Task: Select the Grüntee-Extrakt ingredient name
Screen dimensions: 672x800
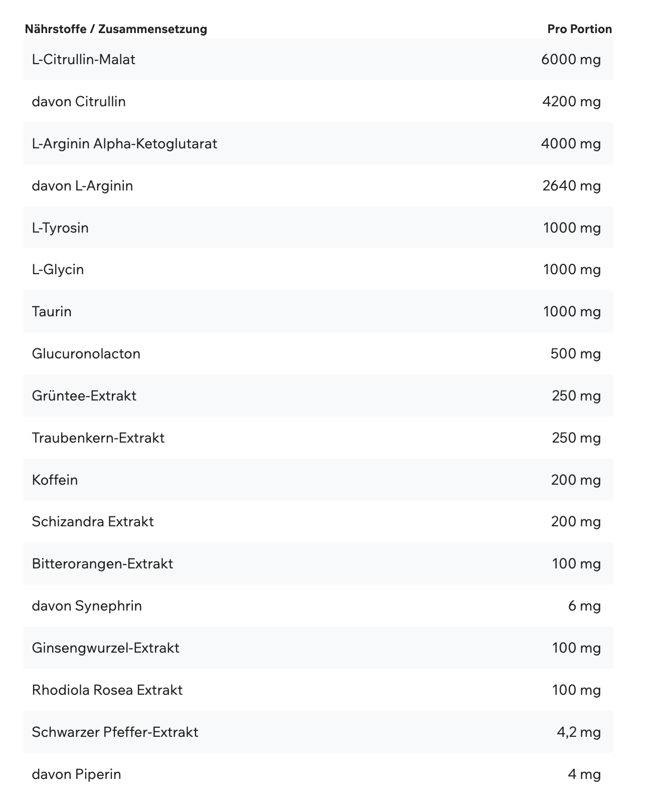Action: [84, 396]
